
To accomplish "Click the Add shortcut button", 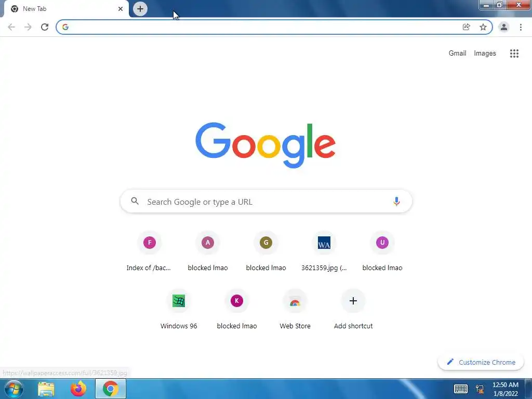I will pos(353,310).
